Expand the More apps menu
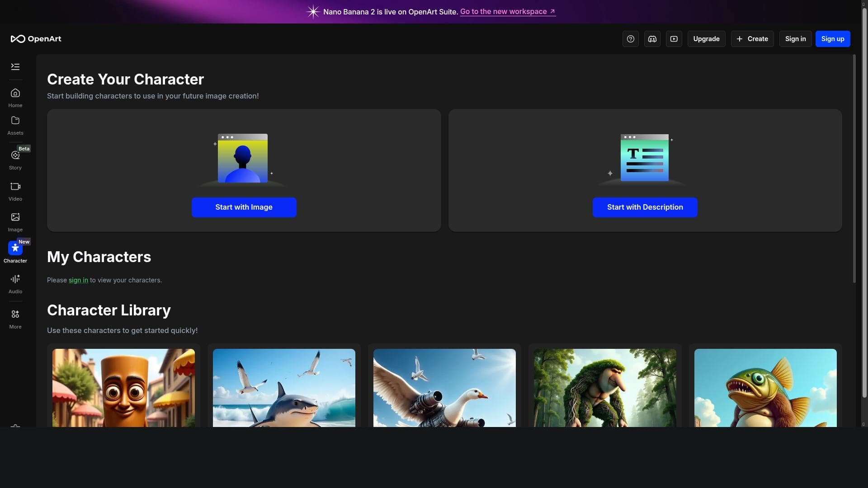The height and width of the screenshot is (488, 868). [x=15, y=314]
